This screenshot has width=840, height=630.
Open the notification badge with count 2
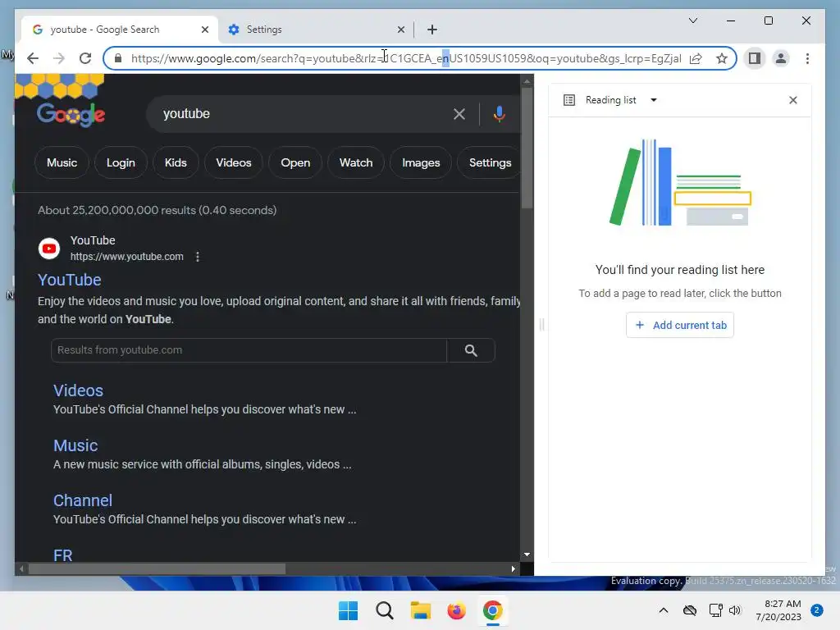tap(817, 610)
